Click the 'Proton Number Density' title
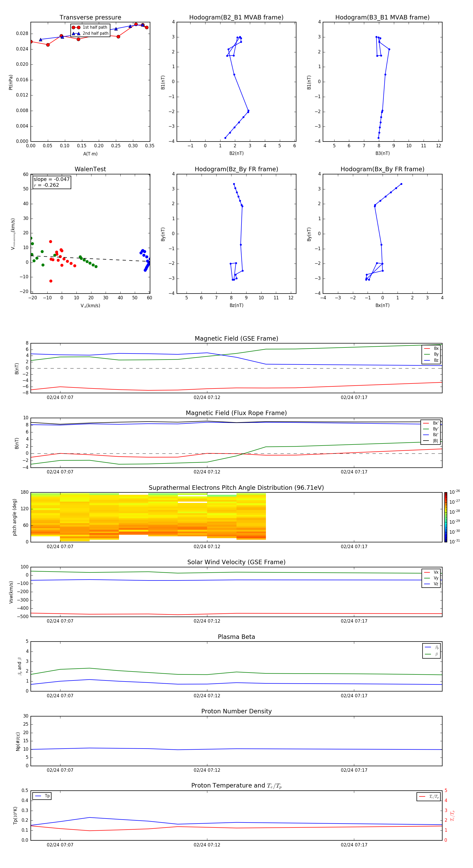The width and height of the screenshot is (473, 868). 236,711
